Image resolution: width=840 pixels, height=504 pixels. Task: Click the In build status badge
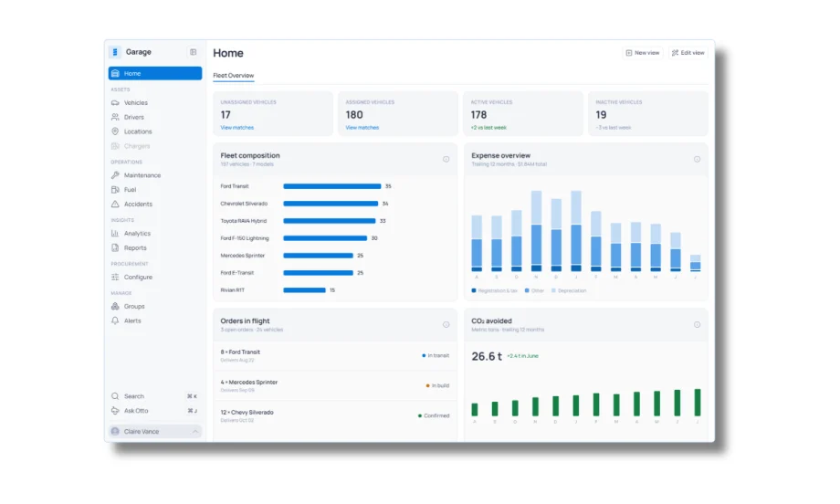[437, 385]
